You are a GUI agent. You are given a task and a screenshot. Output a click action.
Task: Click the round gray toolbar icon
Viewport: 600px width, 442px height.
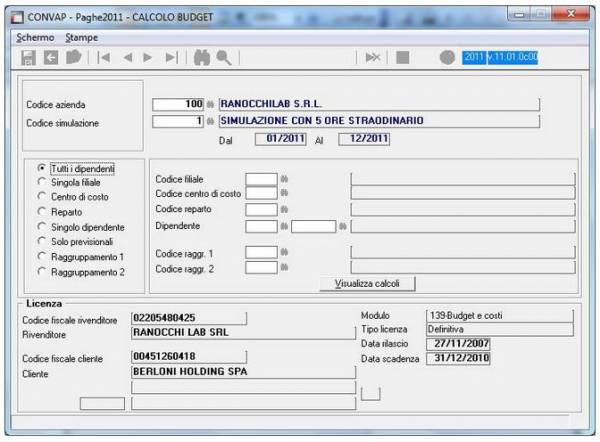[x=447, y=57]
